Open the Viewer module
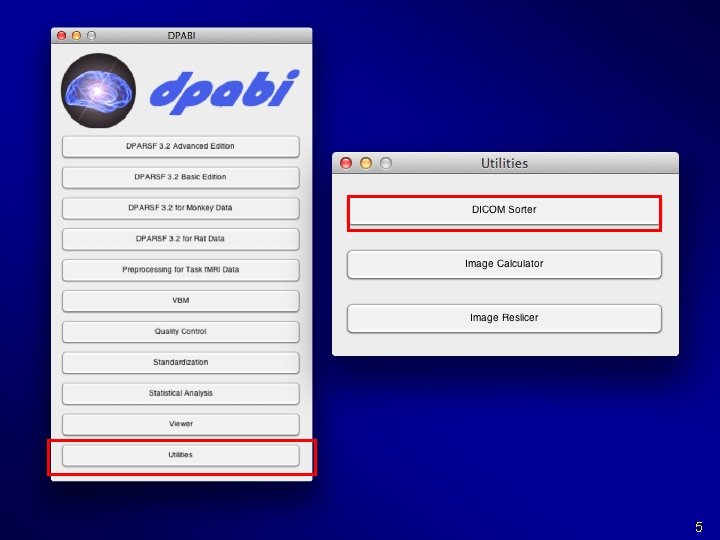This screenshot has height=540, width=720. click(x=180, y=424)
